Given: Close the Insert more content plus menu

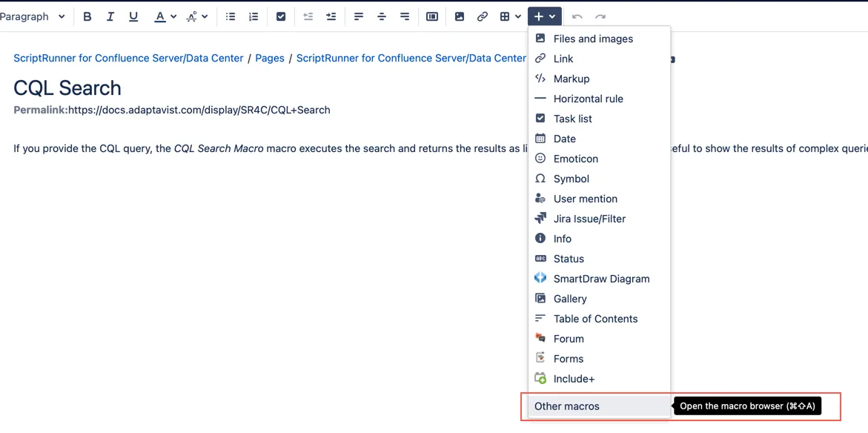Looking at the screenshot, I should [x=545, y=16].
